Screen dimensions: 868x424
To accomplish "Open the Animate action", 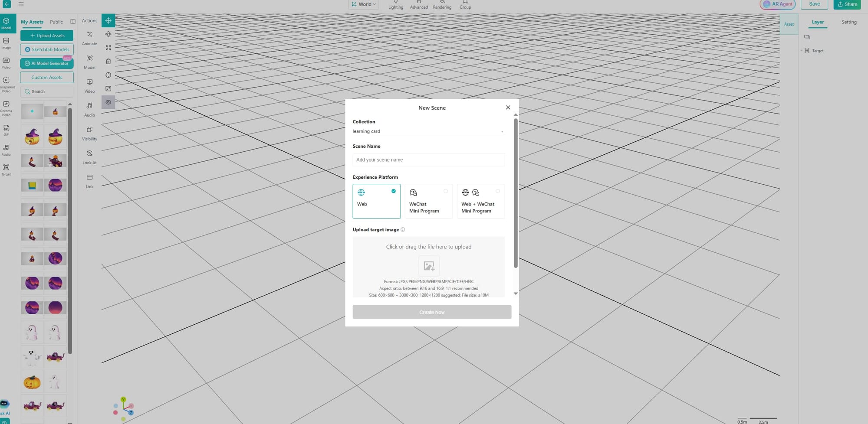I will pos(89,38).
